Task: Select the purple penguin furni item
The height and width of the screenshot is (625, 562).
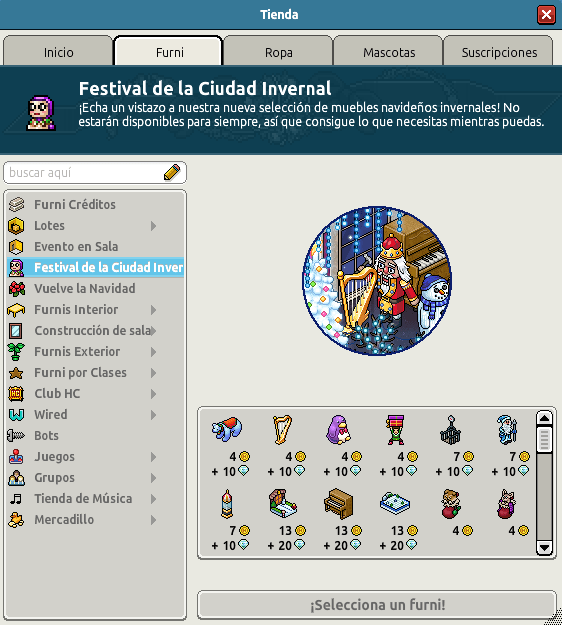Action: coord(338,430)
